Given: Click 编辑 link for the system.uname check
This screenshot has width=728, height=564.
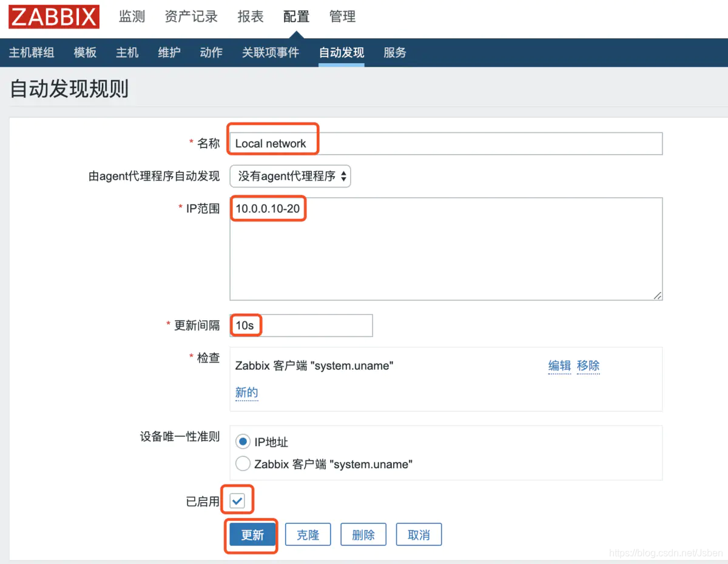Looking at the screenshot, I should (x=559, y=365).
